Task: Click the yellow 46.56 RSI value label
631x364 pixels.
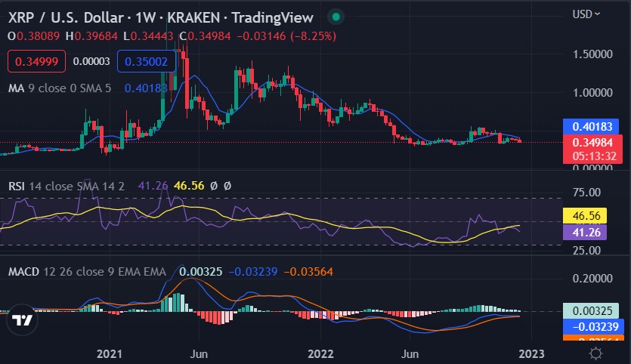Action: (x=585, y=216)
